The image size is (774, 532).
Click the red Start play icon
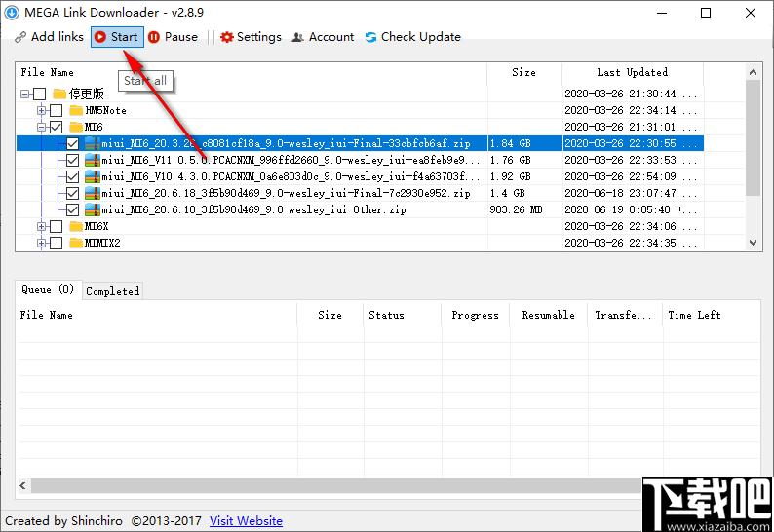click(100, 37)
